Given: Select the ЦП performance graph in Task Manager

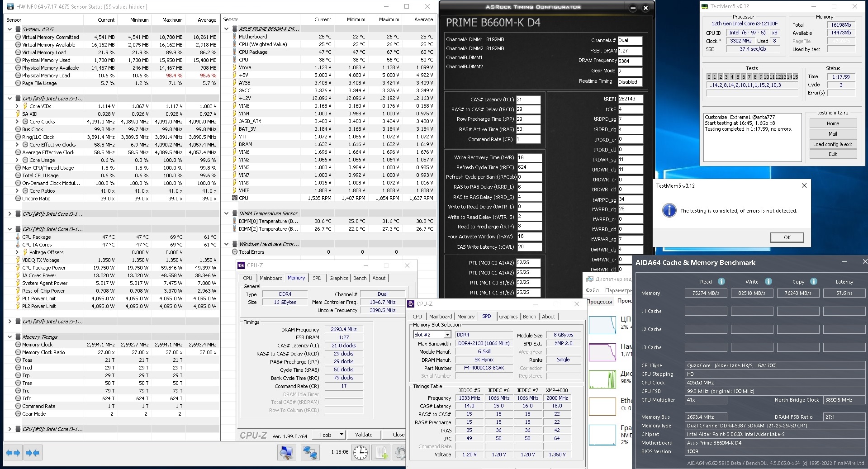Looking at the screenshot, I should coord(602,325).
